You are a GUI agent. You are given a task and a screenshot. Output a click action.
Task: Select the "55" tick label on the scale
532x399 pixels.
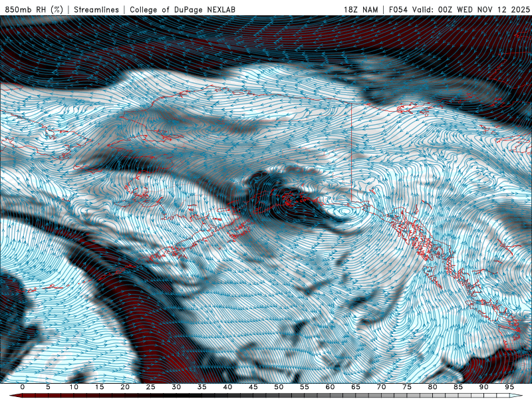pyautogui.click(x=305, y=387)
